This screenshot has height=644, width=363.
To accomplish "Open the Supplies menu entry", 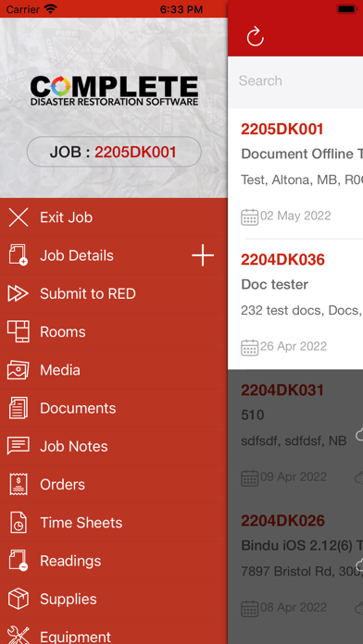I will coord(114,599).
